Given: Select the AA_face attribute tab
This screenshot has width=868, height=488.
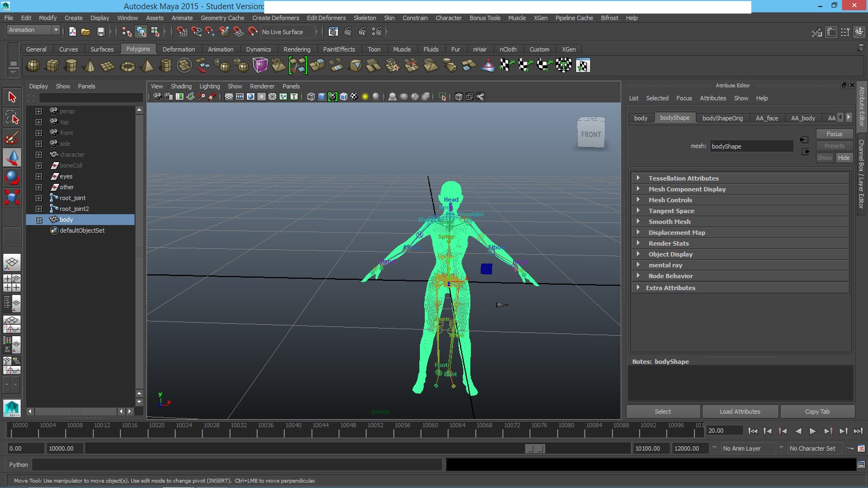Looking at the screenshot, I should [767, 118].
